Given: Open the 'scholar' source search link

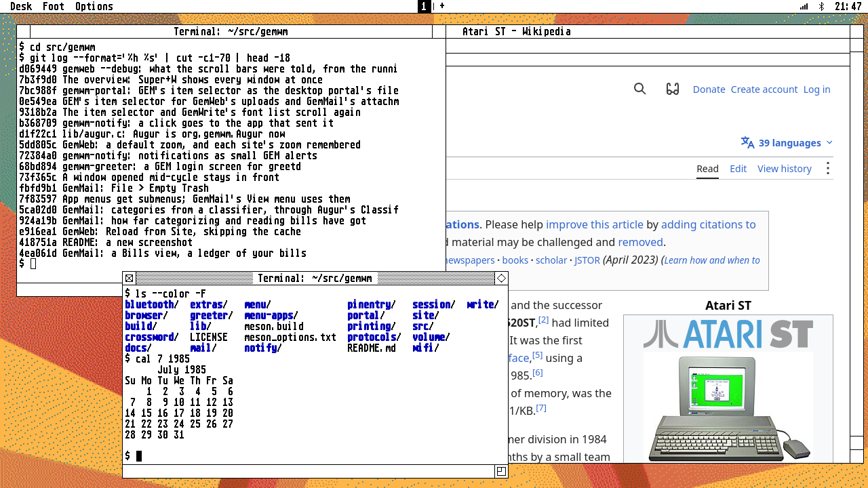Looking at the screenshot, I should click(x=551, y=260).
